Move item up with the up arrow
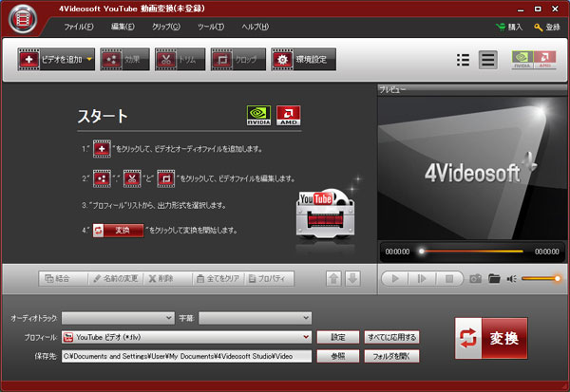 tap(333, 279)
